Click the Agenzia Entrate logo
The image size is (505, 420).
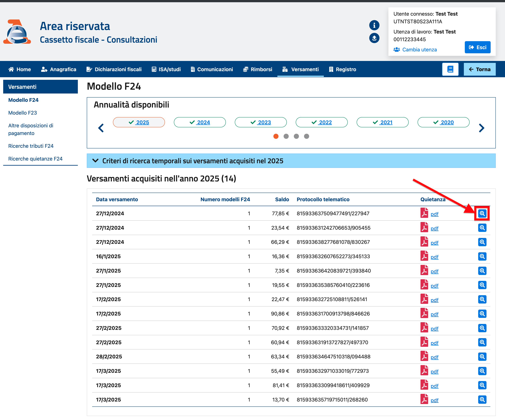[17, 32]
